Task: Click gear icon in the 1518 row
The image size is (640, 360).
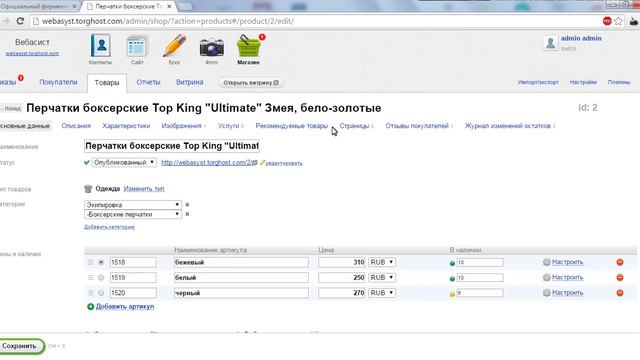Action: (547, 262)
